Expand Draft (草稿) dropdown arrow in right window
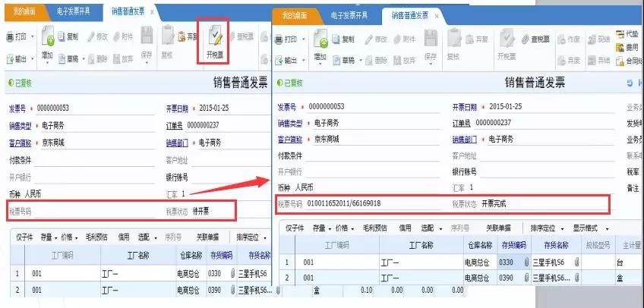Screen dimensions: 644x308 click(x=360, y=61)
